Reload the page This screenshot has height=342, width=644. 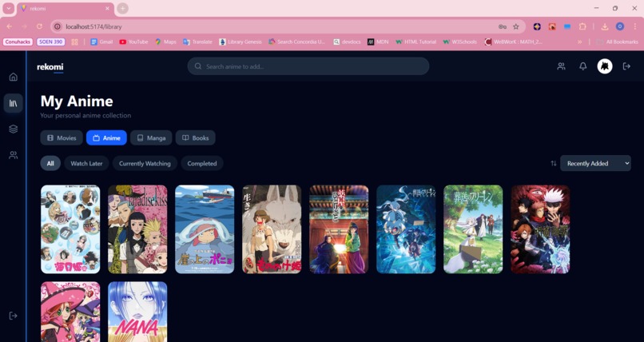click(39, 26)
